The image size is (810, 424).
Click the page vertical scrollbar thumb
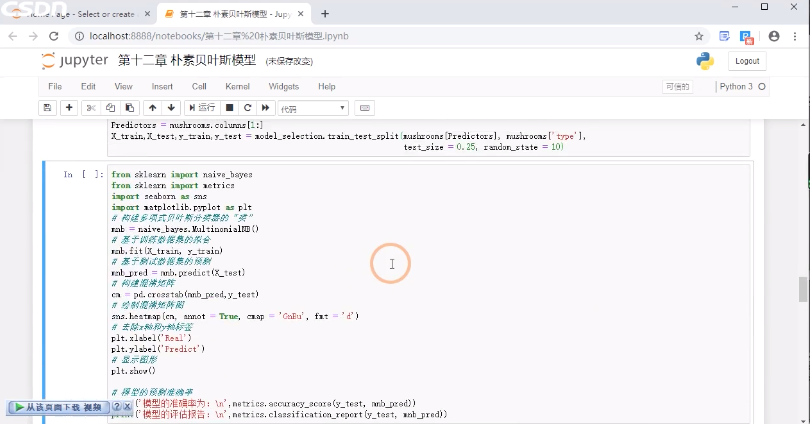click(x=803, y=289)
